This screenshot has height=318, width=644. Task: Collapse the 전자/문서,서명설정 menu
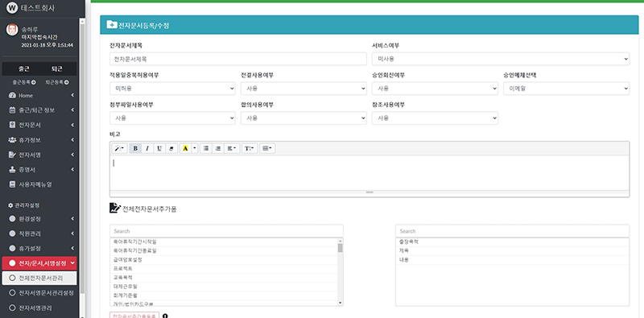[x=39, y=263]
